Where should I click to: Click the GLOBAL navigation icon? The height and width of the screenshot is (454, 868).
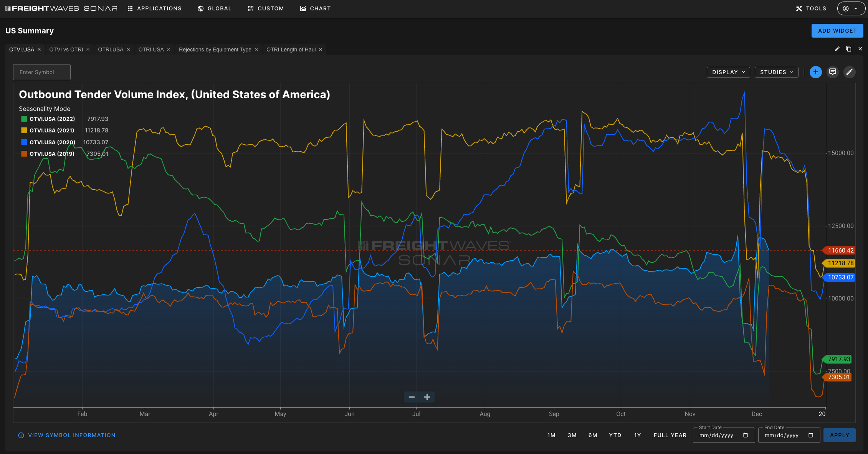pyautogui.click(x=200, y=8)
